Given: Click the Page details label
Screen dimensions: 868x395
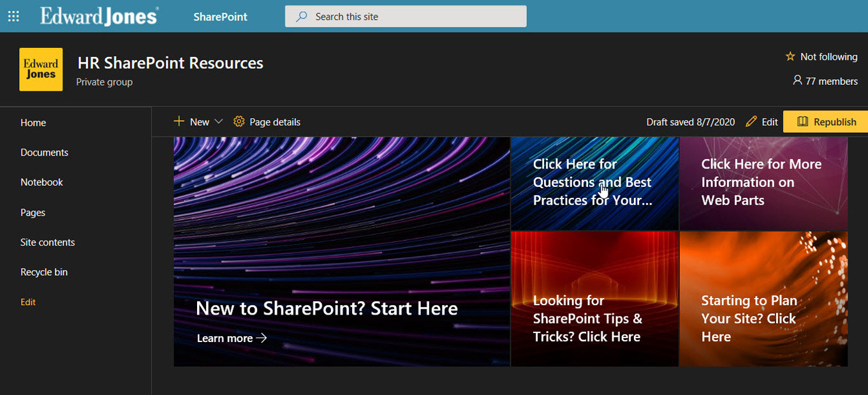Looking at the screenshot, I should (275, 122).
